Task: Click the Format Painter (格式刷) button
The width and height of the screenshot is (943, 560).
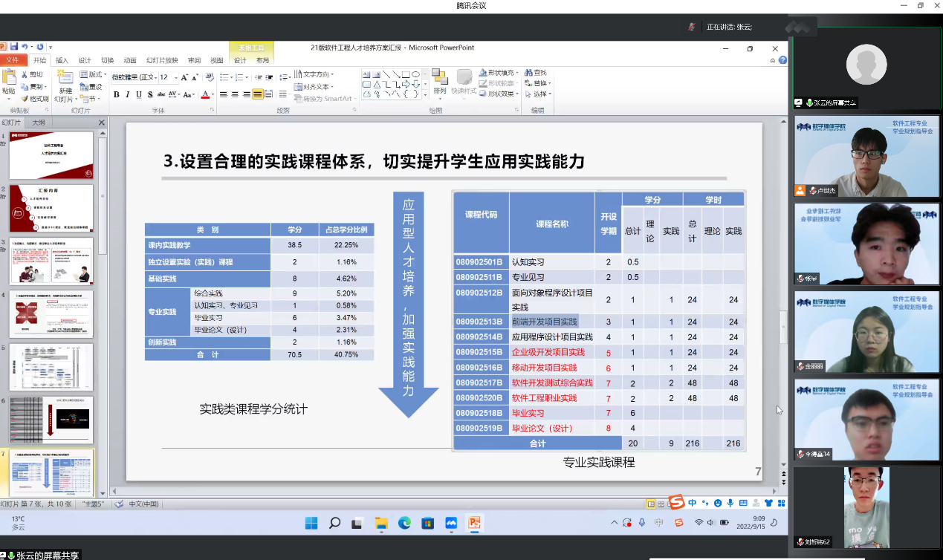Action: [35, 98]
